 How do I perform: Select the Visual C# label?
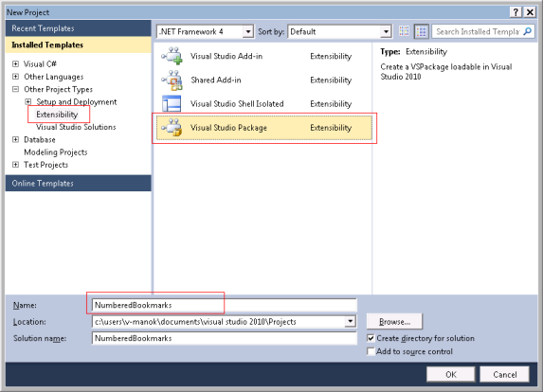[40, 64]
